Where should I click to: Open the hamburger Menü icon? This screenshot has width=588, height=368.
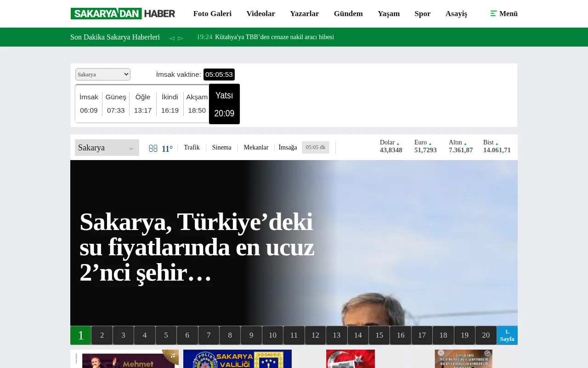click(x=494, y=14)
